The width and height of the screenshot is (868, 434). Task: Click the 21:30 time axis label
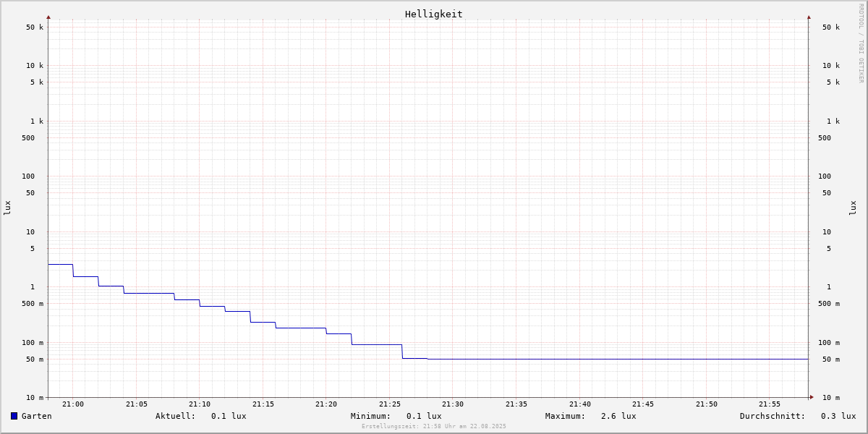tap(453, 404)
